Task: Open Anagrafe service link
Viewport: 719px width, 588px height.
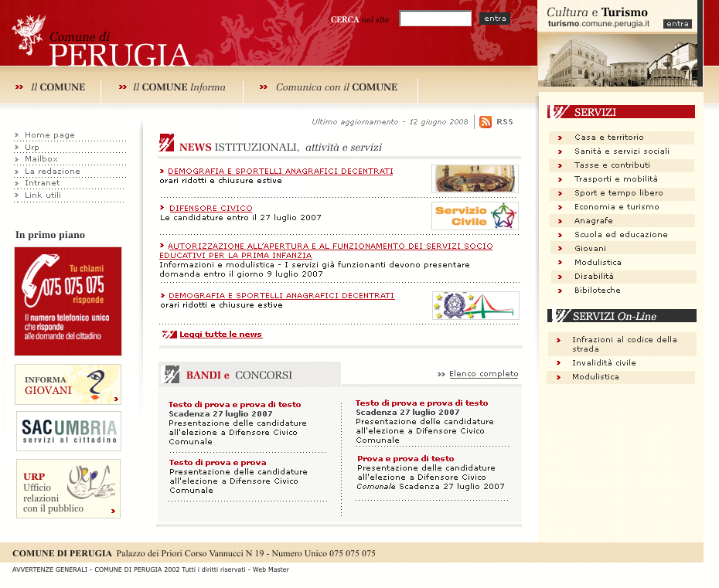Action: pos(593,220)
